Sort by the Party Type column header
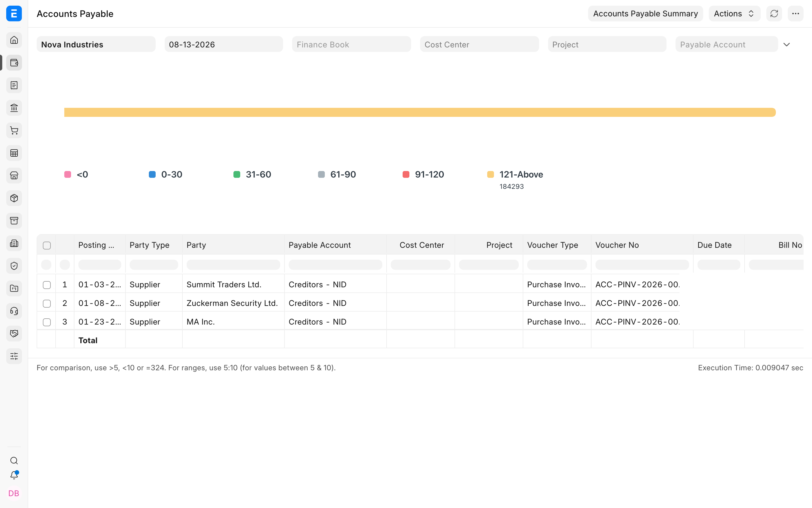812x508 pixels. (154, 245)
